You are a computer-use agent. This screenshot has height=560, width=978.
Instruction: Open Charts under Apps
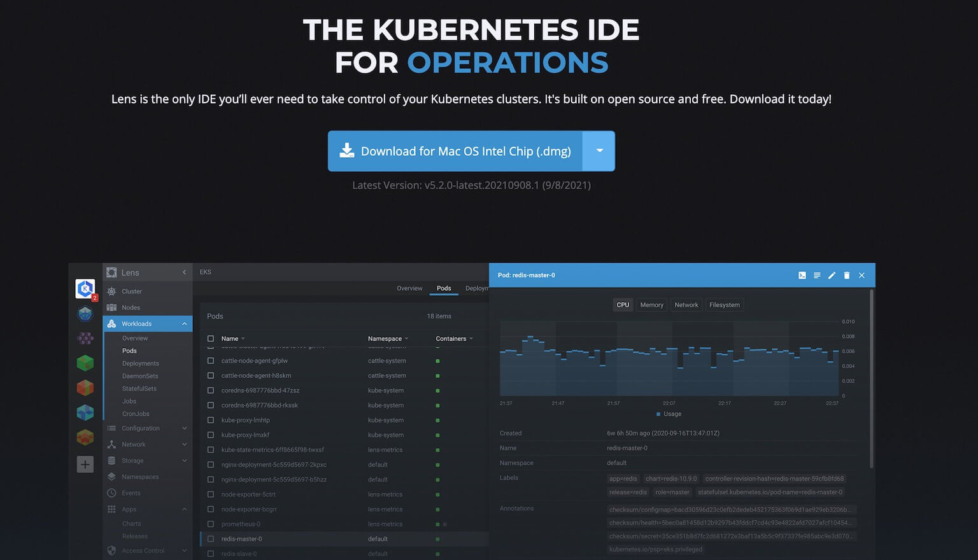pos(132,524)
